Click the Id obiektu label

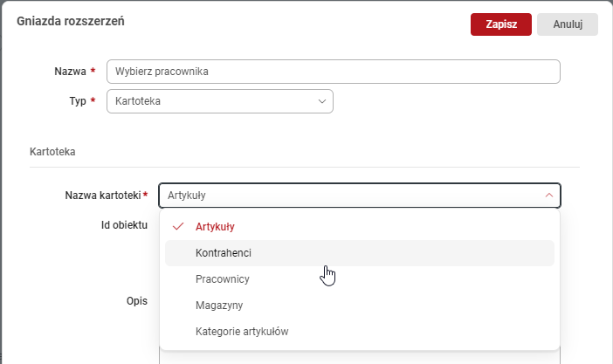click(x=123, y=224)
